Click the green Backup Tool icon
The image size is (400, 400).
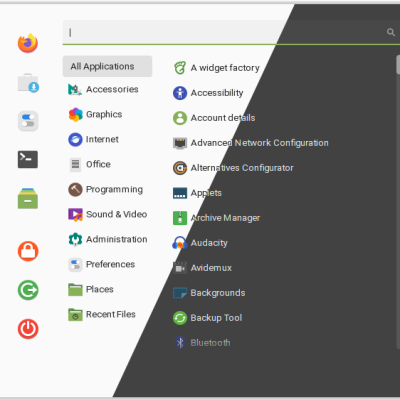[180, 318]
